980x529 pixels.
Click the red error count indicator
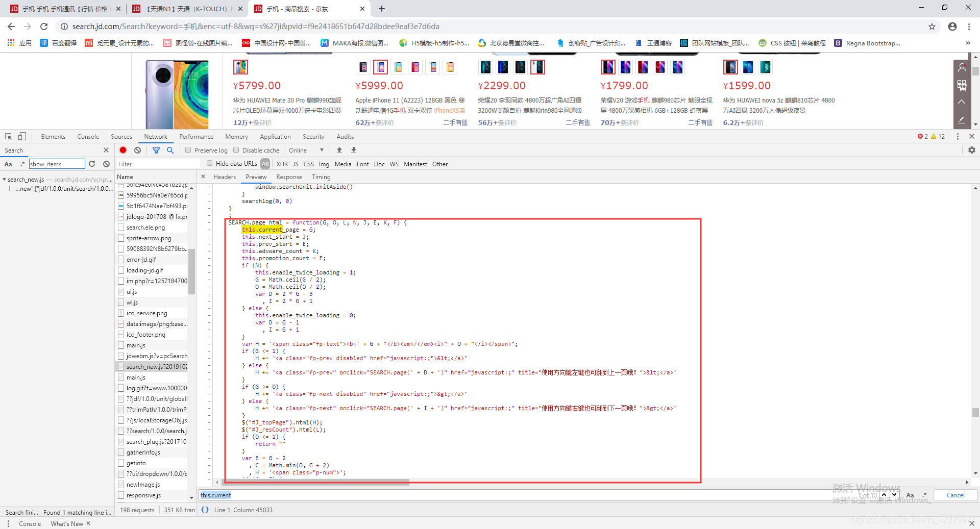[x=923, y=137]
